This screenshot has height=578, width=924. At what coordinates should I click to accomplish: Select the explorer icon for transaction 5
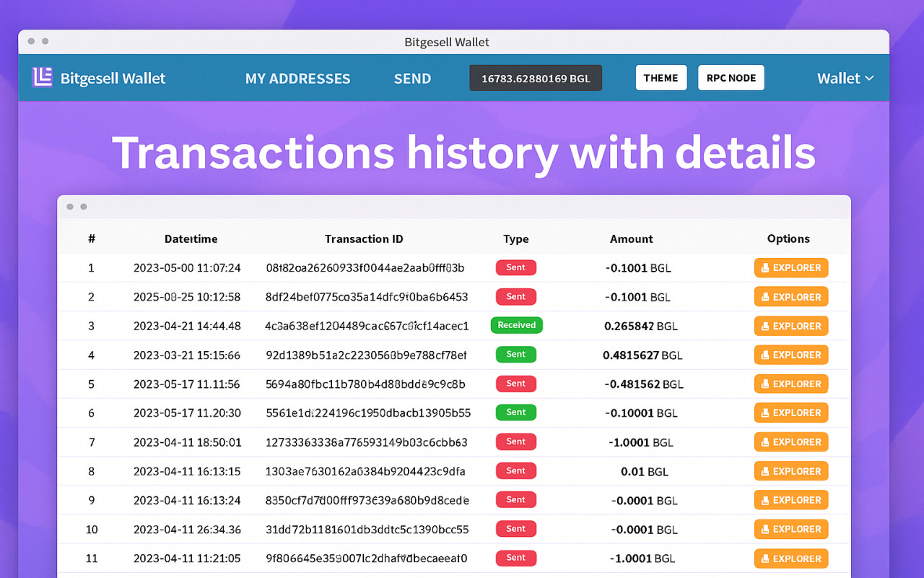pos(765,384)
